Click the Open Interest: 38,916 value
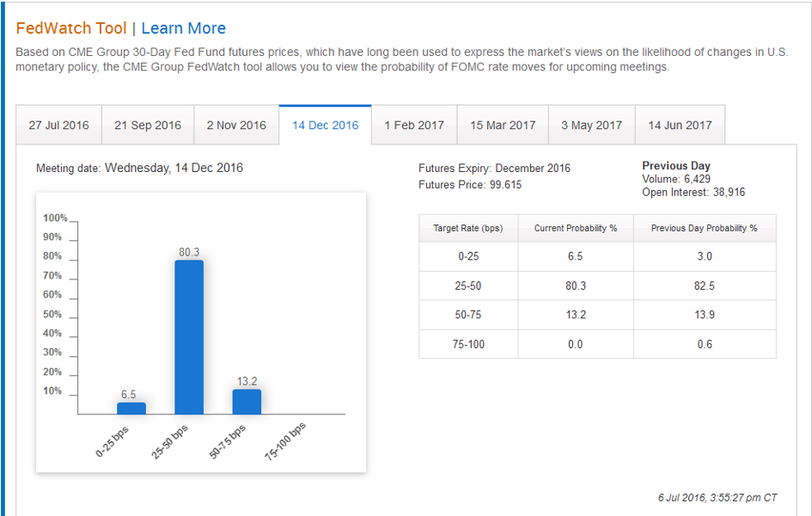Screen dimensions: 812x516 coord(693,192)
